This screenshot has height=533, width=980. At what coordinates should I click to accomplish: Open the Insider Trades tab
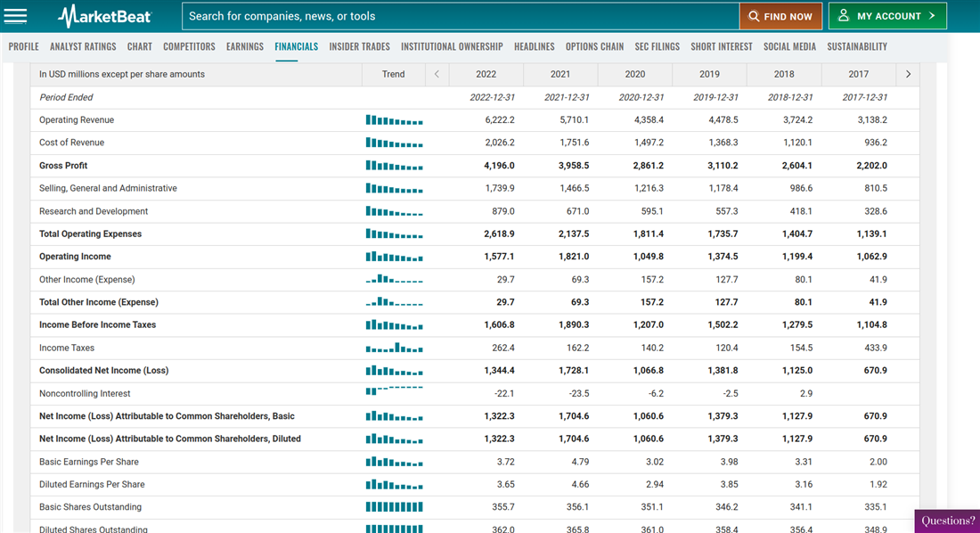(359, 46)
